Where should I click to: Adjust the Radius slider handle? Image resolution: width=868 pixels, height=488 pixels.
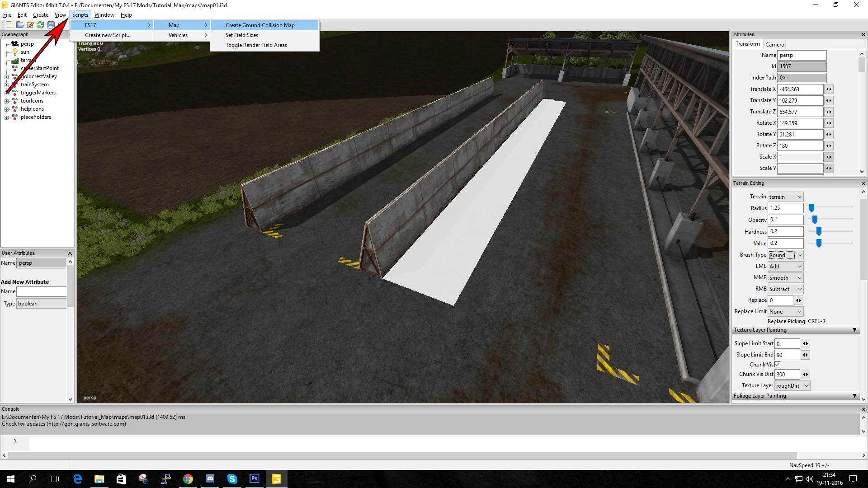(x=811, y=208)
